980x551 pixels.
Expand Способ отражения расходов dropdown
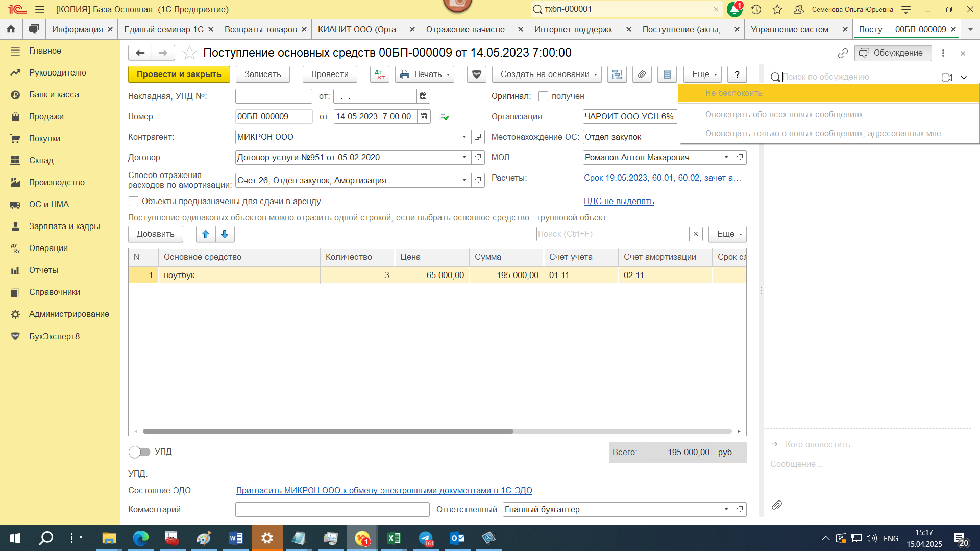(464, 180)
